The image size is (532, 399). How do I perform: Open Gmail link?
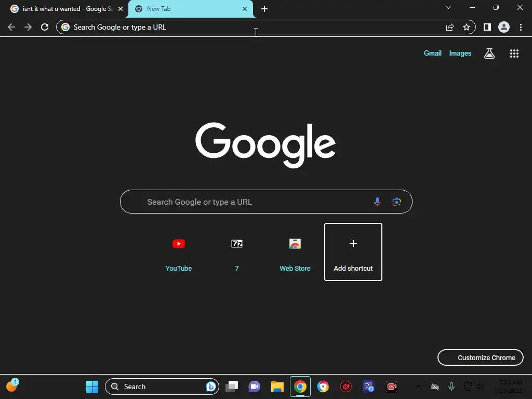[x=433, y=54]
